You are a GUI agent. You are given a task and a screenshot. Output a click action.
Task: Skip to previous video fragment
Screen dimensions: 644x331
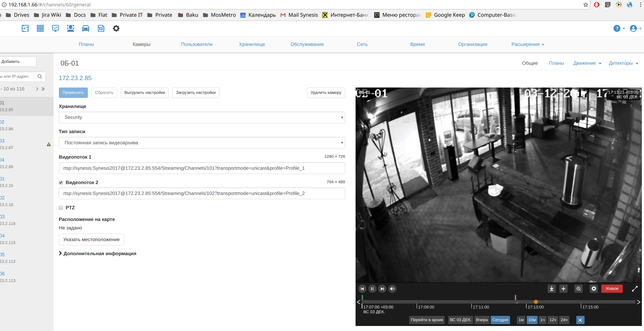click(x=362, y=289)
